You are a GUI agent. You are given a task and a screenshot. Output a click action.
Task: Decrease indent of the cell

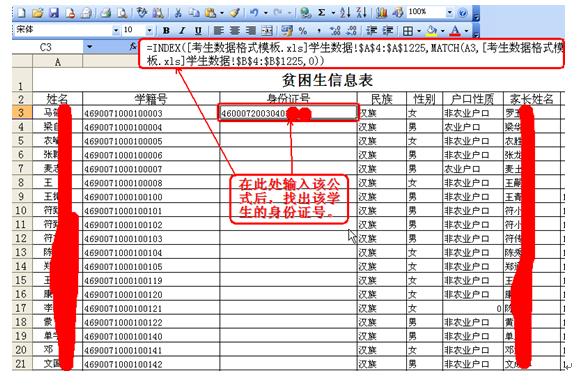pos(371,31)
